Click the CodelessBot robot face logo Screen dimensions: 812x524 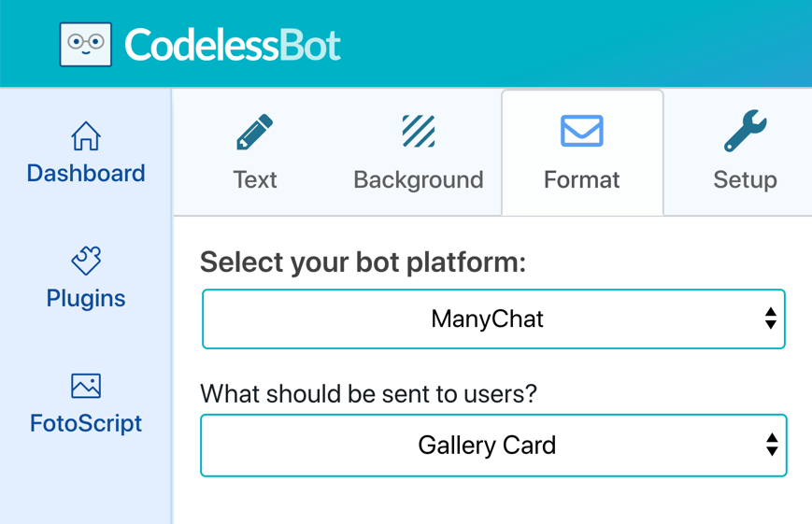tap(85, 45)
